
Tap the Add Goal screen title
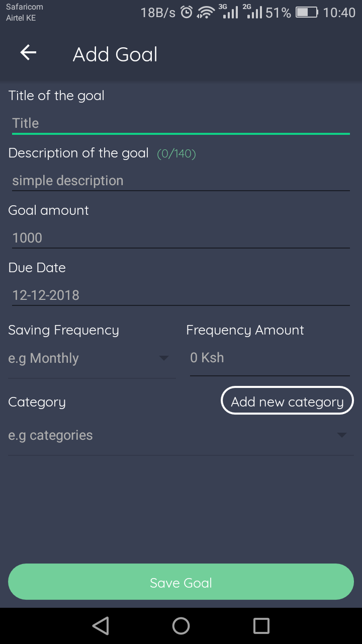pyautogui.click(x=115, y=54)
